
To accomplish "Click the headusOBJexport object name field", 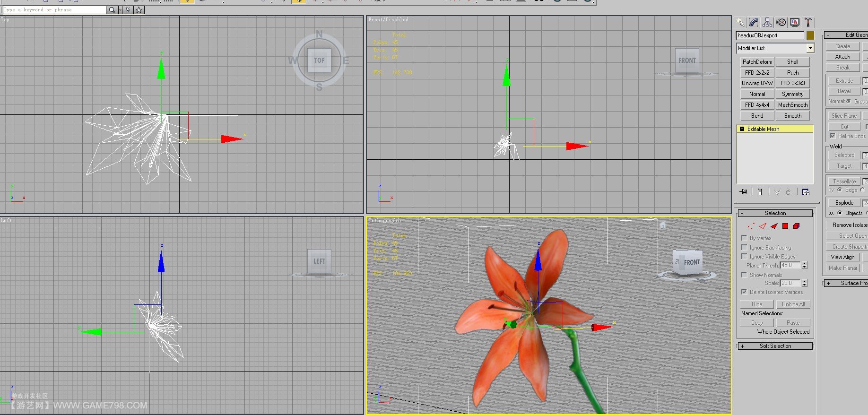I will coord(770,35).
